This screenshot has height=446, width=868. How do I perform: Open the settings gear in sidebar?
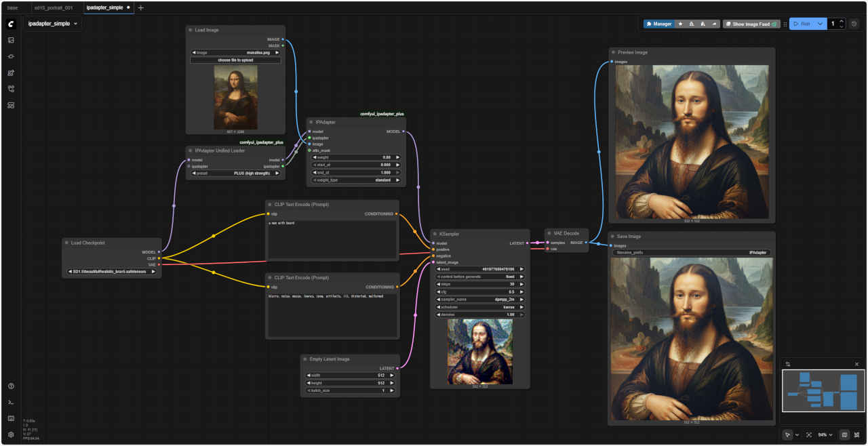[x=11, y=434]
